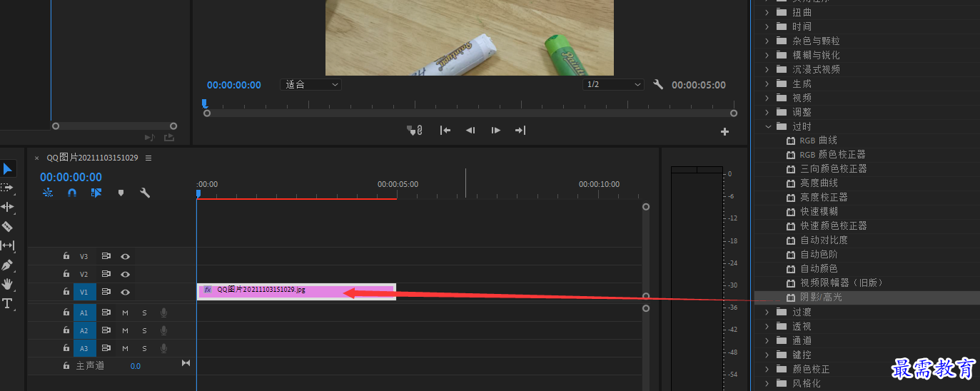The height and width of the screenshot is (391, 980).
Task: Collapse the 过时 effects folder
Action: click(x=768, y=126)
